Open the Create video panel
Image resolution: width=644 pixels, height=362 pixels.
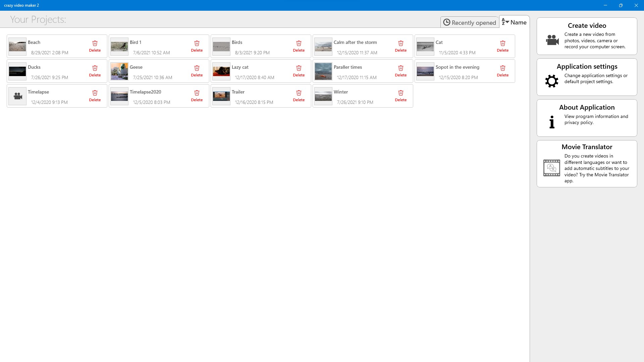pyautogui.click(x=587, y=36)
